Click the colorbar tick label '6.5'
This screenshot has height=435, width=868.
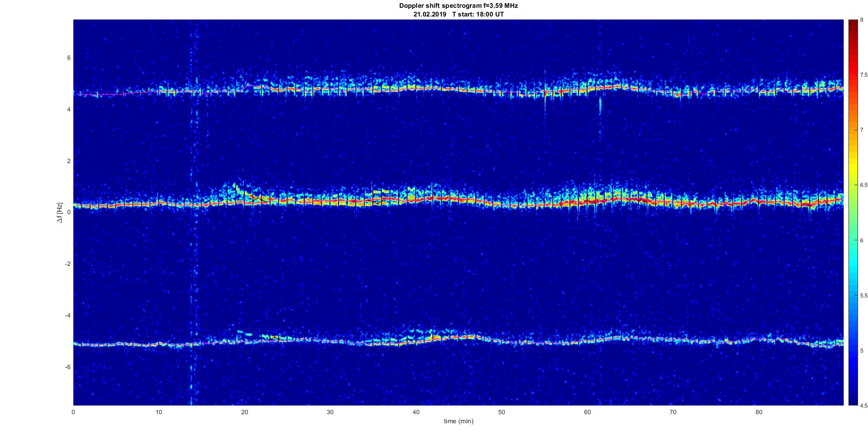pyautogui.click(x=864, y=185)
